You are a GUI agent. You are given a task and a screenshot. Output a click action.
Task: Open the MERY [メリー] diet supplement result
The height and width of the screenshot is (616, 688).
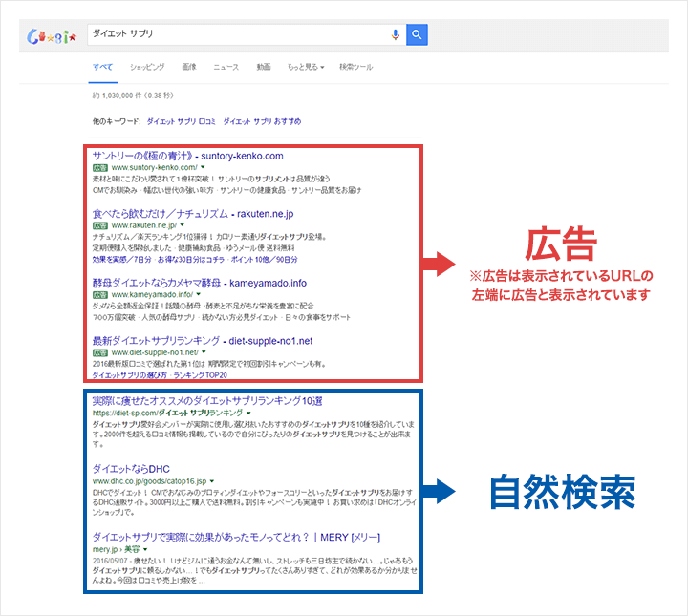pyautogui.click(x=236, y=538)
